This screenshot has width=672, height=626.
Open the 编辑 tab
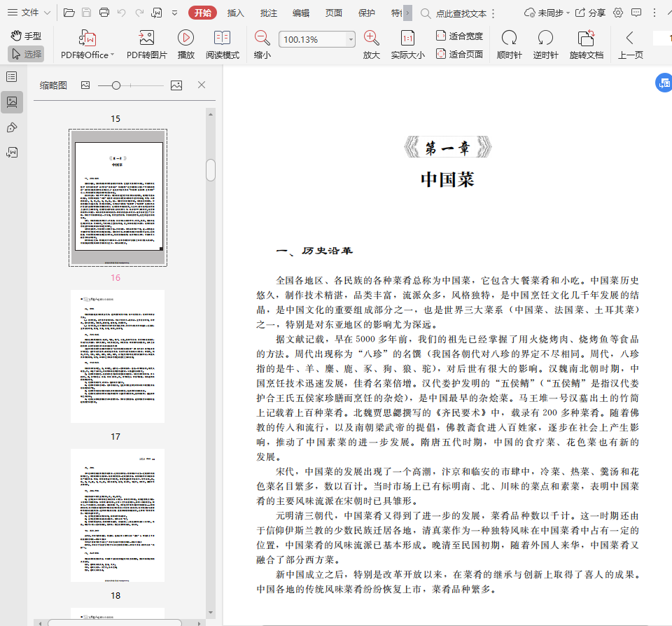click(301, 13)
